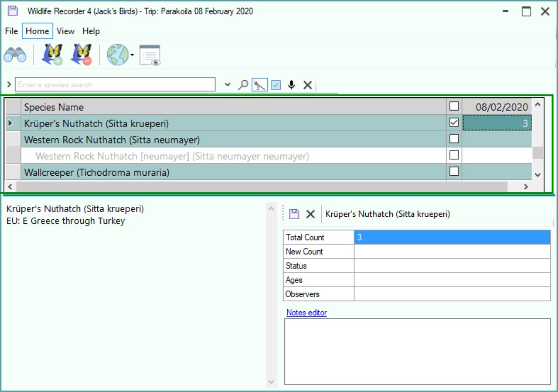Open the Notes editor link
This screenshot has height=392, width=558.
pyautogui.click(x=306, y=313)
